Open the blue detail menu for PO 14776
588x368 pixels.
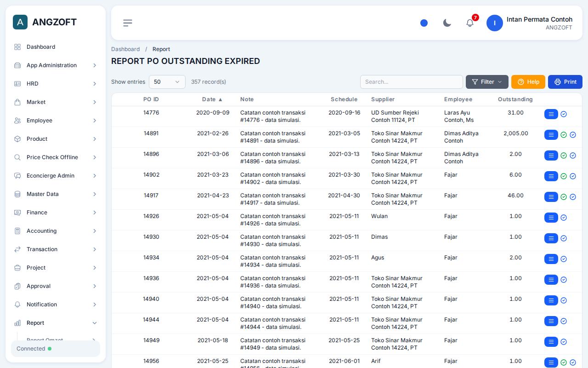551,114
